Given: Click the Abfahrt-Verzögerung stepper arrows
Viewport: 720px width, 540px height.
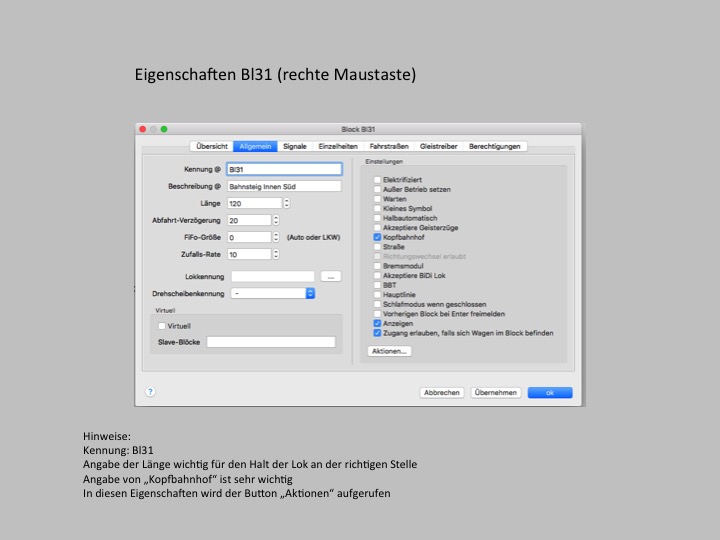Looking at the screenshot, I should tap(275, 220).
